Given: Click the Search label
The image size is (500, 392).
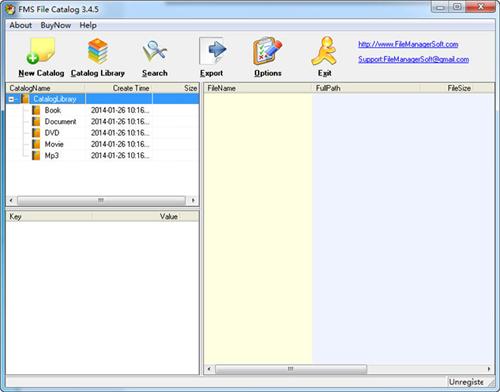Looking at the screenshot, I should coord(155,73).
